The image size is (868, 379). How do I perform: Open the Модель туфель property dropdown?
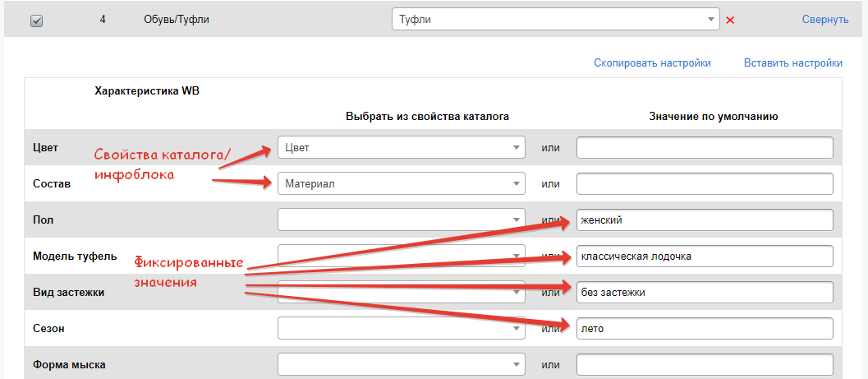coord(401,256)
